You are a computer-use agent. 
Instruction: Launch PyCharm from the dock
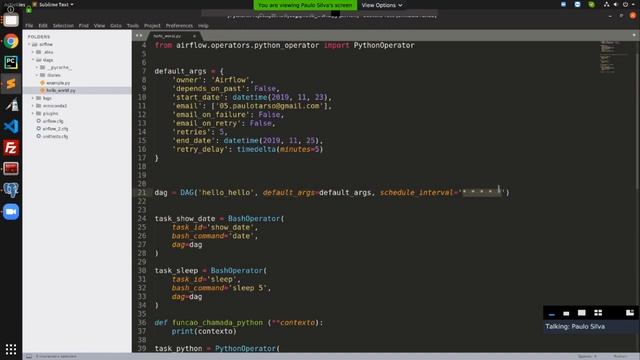coord(11,62)
